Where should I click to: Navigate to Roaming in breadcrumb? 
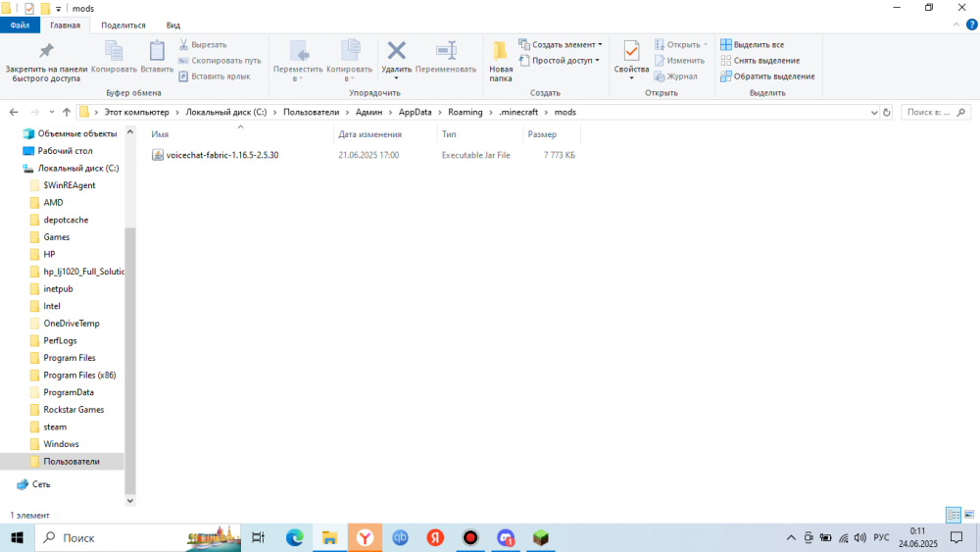click(465, 113)
